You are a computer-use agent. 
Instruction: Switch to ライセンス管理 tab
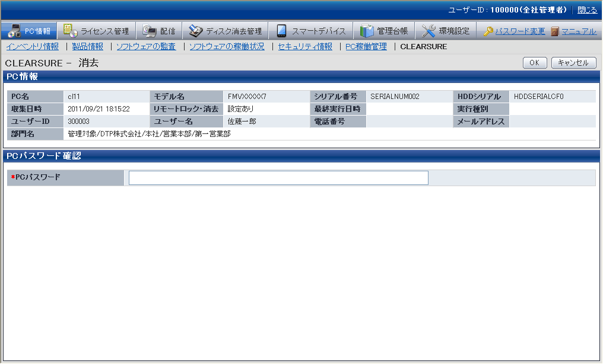tap(97, 31)
